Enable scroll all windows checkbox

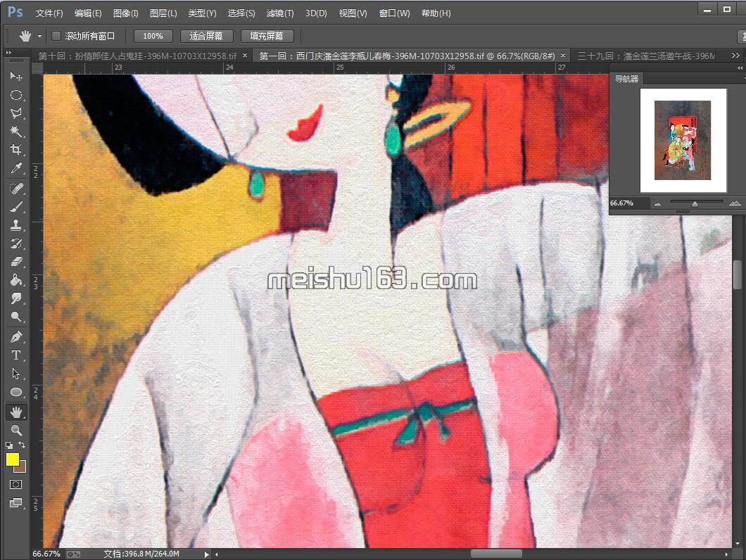coord(56,36)
